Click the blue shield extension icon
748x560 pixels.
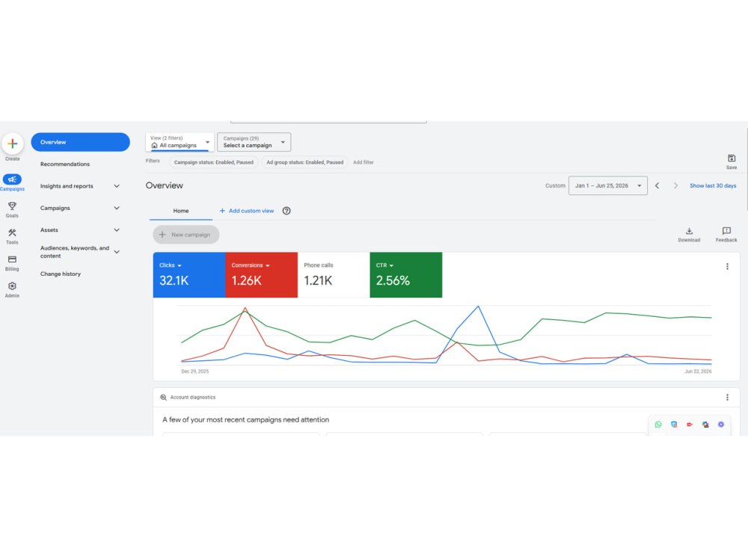pos(674,425)
